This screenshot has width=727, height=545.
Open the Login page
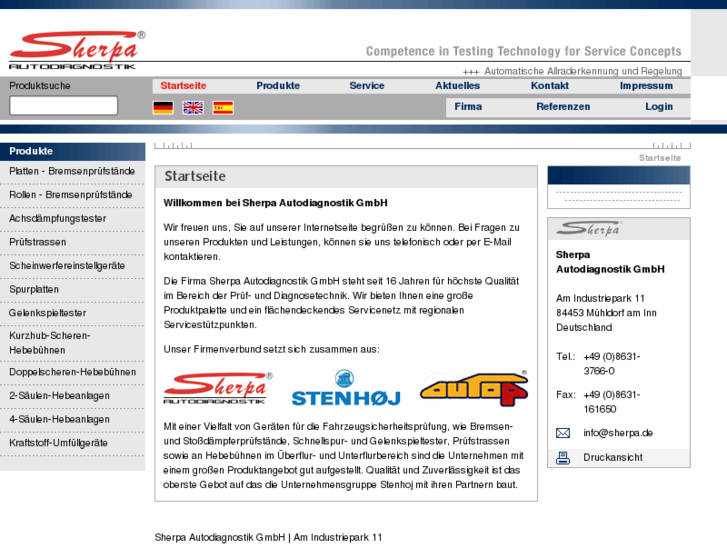click(659, 107)
